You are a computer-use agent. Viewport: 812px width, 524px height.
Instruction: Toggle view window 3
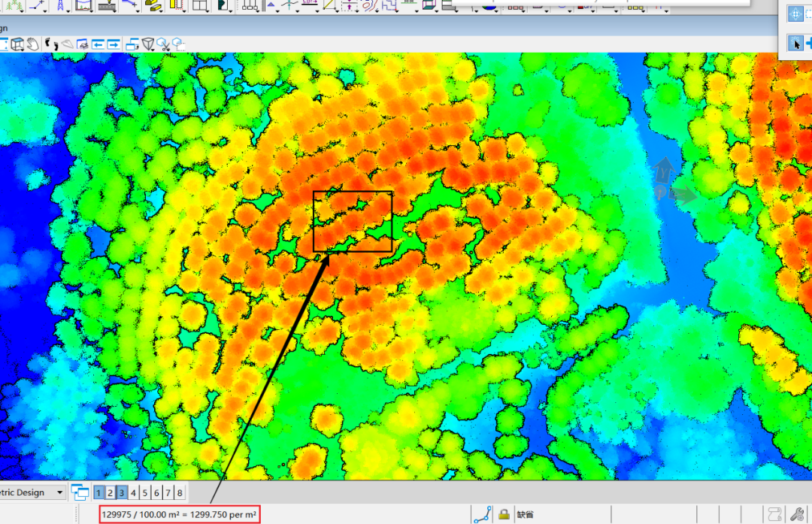point(122,492)
